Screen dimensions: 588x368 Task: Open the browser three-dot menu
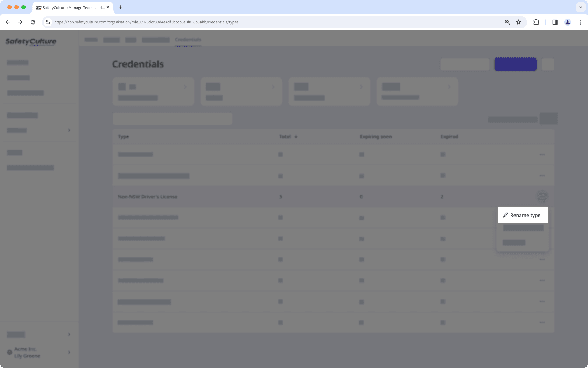coord(580,22)
